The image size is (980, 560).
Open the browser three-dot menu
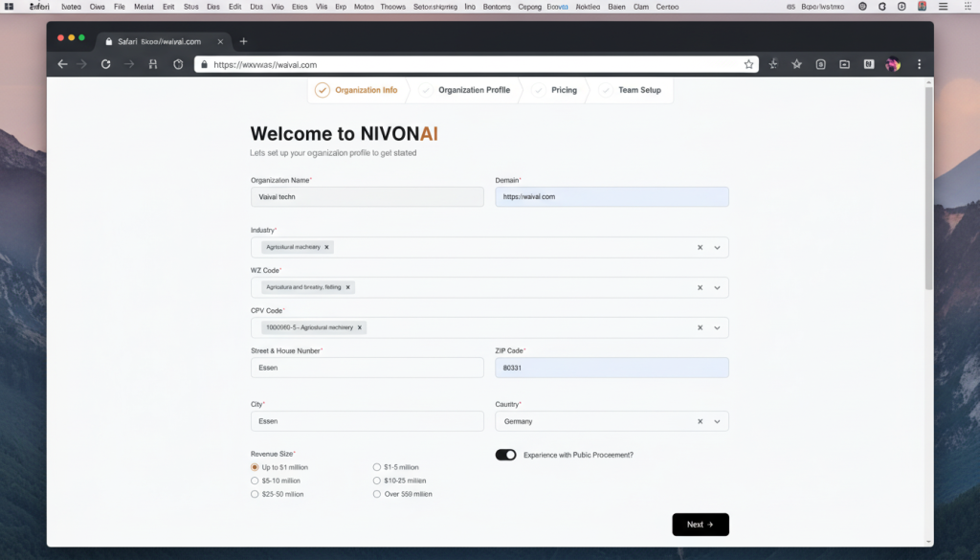920,64
